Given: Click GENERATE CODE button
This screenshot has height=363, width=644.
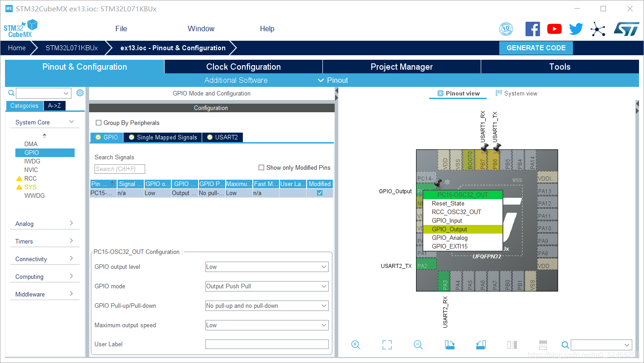Looking at the screenshot, I should pos(536,48).
